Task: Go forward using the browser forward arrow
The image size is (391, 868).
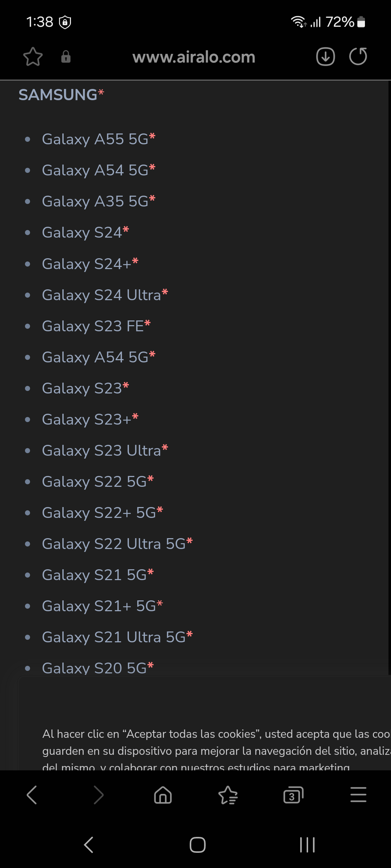Action: point(98,795)
